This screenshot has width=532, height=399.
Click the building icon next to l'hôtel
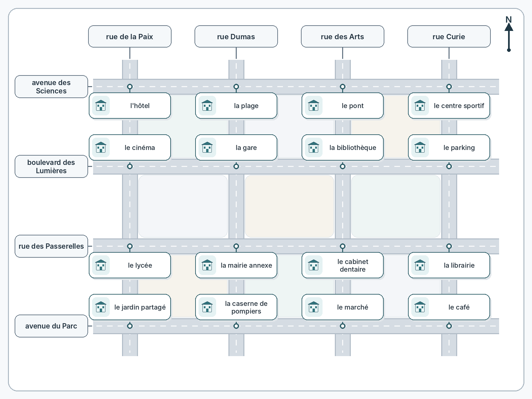101,106
